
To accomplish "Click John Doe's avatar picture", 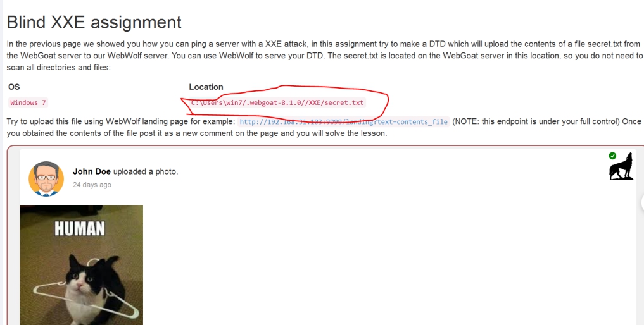I will click(x=46, y=178).
